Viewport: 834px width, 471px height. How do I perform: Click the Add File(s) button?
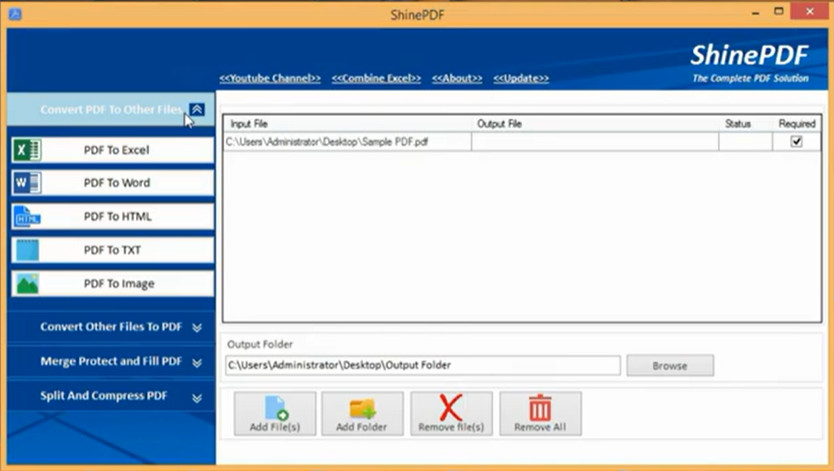[x=275, y=414]
